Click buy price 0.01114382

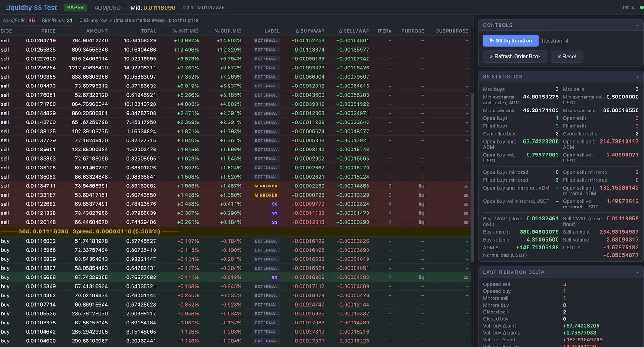point(40,295)
